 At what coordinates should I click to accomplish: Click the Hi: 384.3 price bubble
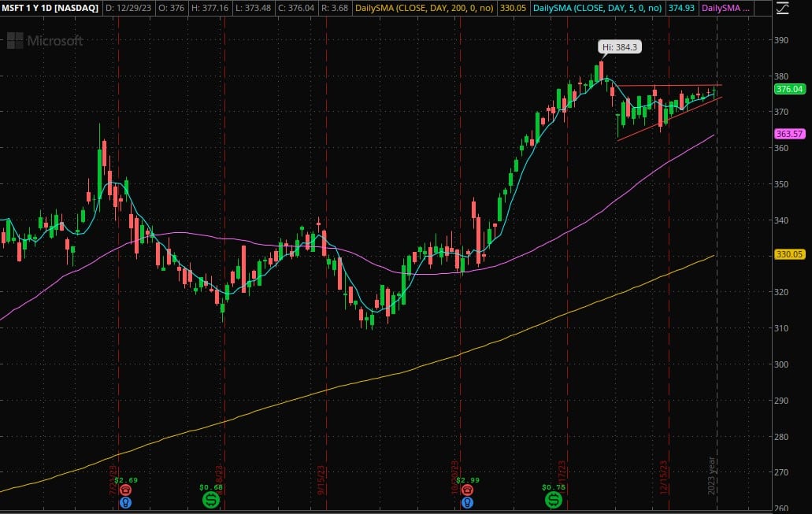pyautogui.click(x=620, y=47)
